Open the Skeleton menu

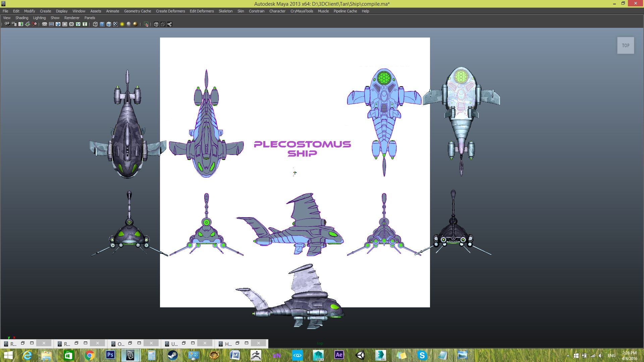tap(225, 11)
